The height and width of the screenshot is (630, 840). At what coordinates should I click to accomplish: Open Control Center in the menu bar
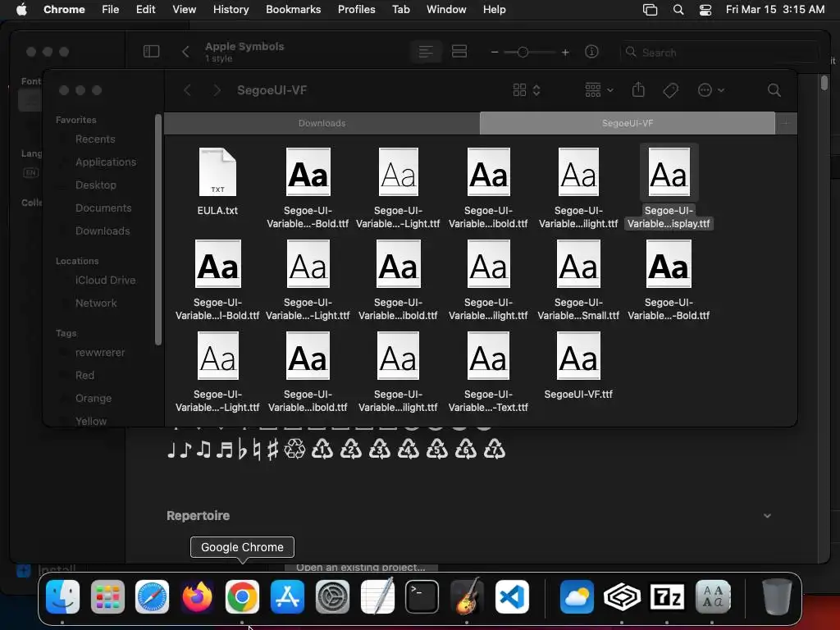pos(705,10)
